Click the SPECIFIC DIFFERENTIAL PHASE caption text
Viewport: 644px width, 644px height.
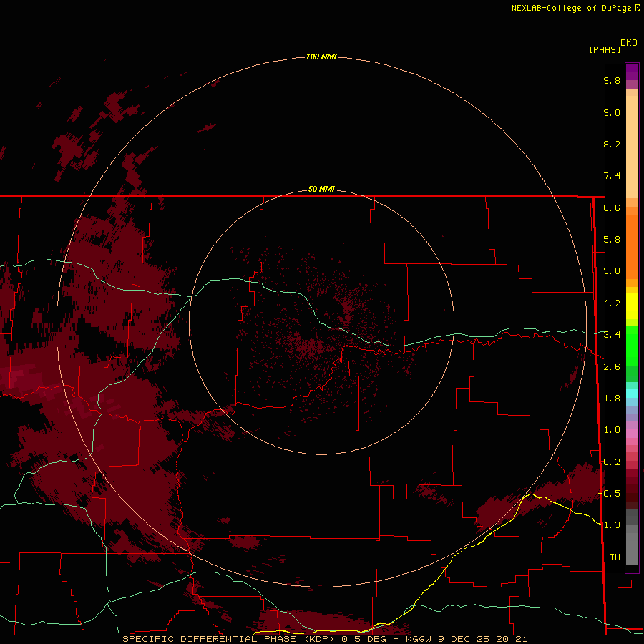coord(209,639)
